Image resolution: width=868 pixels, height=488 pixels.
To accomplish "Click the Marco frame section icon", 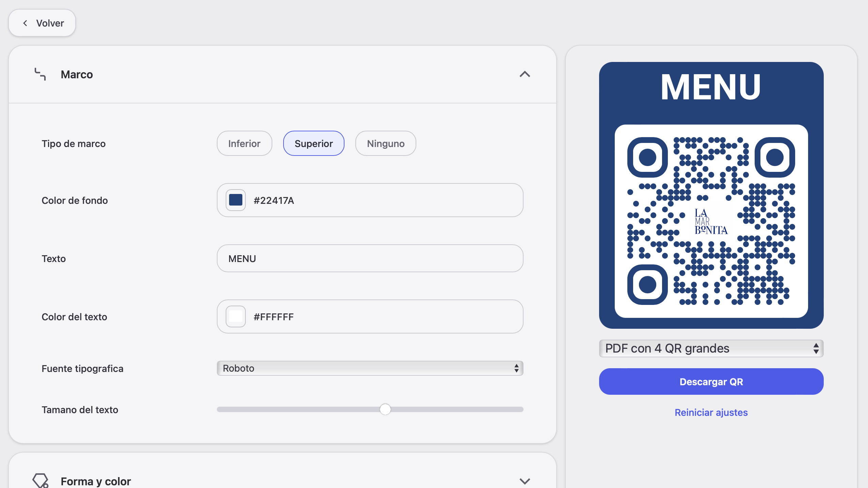I will 40,74.
